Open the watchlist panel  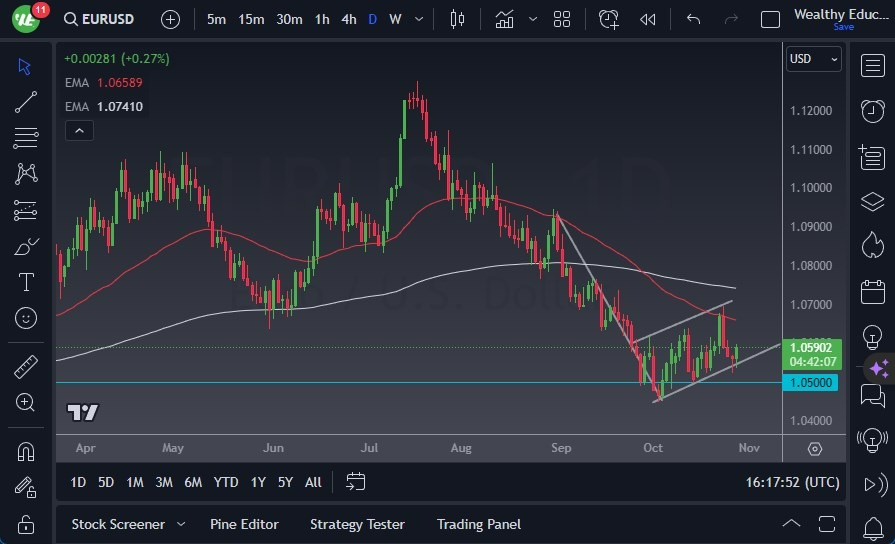click(873, 66)
